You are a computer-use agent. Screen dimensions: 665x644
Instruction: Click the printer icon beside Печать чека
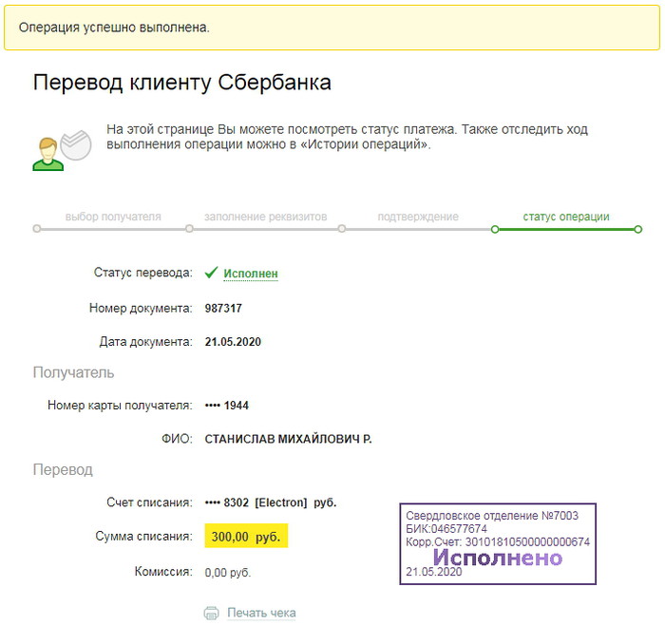(x=211, y=613)
